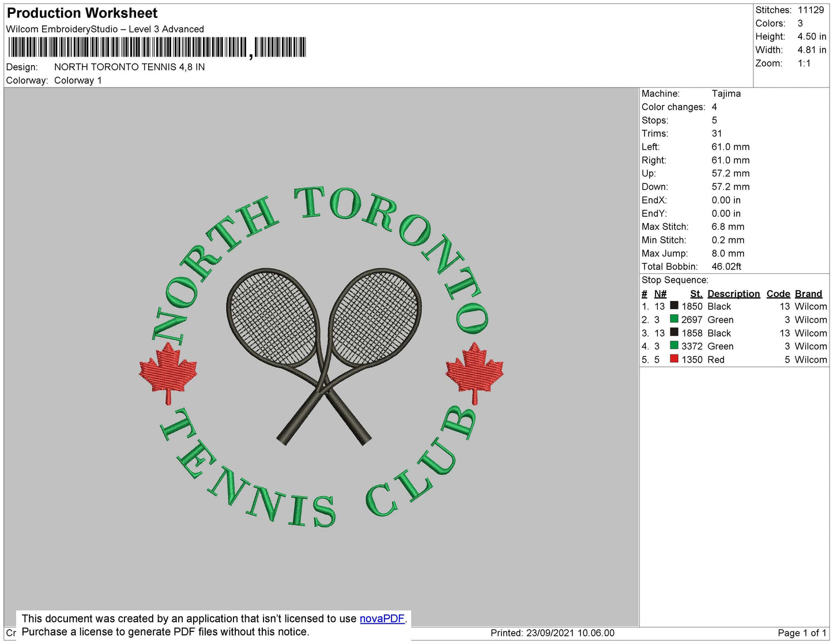Click the green swatch in stop row 2
The height and width of the screenshot is (644, 833).
pos(674,319)
